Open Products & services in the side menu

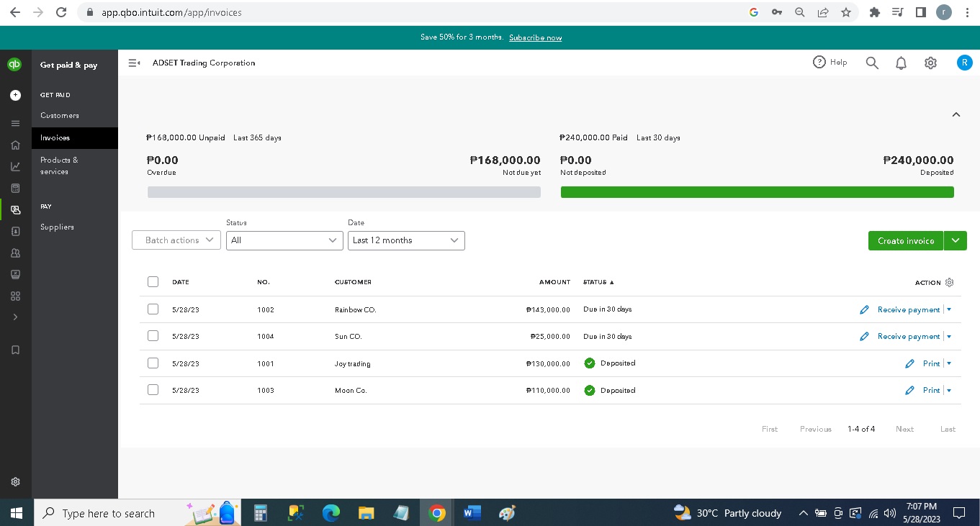click(59, 165)
